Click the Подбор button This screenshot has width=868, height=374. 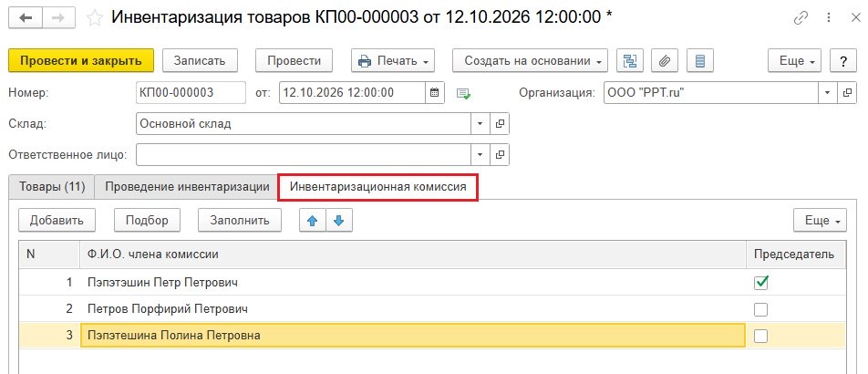[x=147, y=220]
